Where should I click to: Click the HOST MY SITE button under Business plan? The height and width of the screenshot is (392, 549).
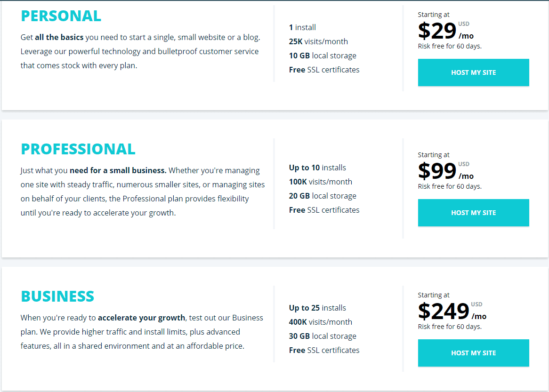coord(473,353)
